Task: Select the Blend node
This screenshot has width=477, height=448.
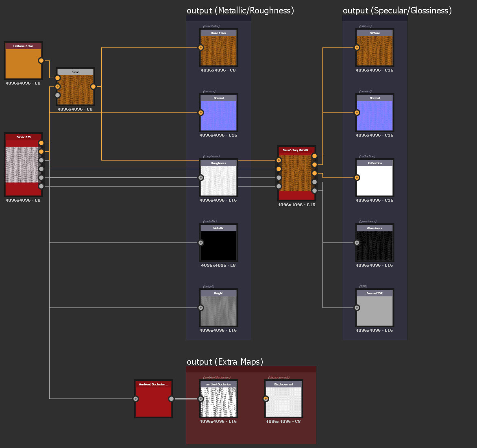Action: tap(76, 87)
